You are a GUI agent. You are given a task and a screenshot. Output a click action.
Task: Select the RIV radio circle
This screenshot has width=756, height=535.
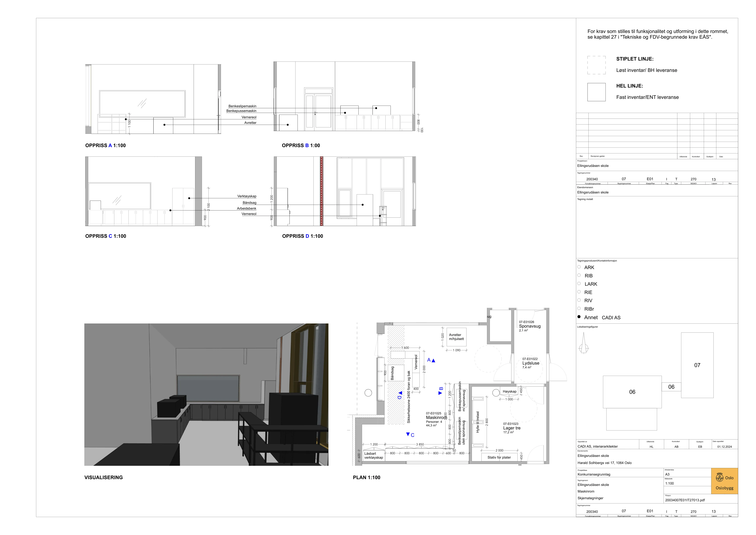(579, 300)
